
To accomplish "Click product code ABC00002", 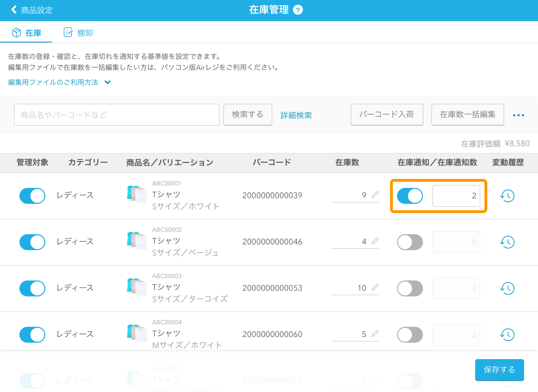I will 167,230.
